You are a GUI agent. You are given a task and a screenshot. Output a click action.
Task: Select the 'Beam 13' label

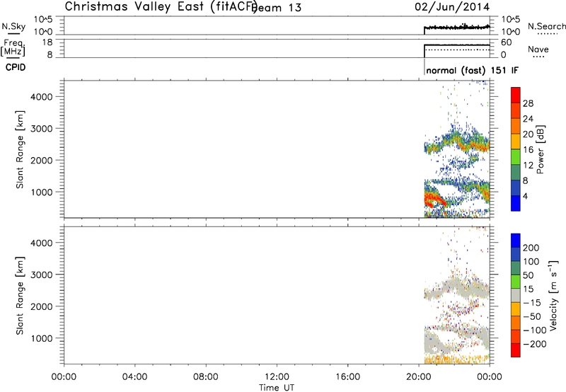click(x=277, y=8)
